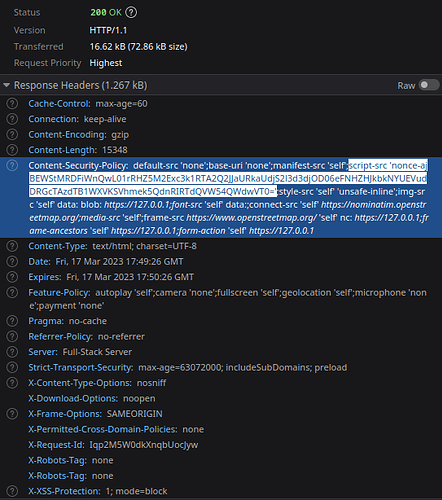
Task: Toggle the Raw headers switch
Action: [x=429, y=85]
